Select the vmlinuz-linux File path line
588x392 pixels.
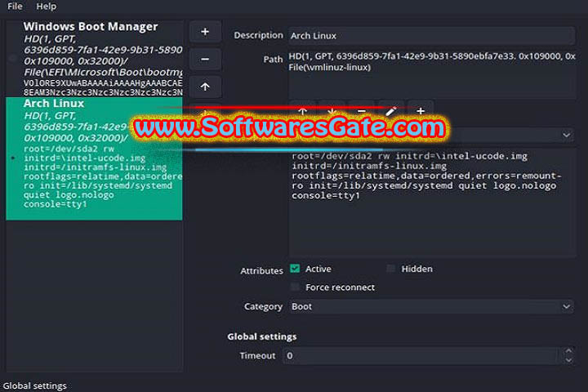pos(329,68)
